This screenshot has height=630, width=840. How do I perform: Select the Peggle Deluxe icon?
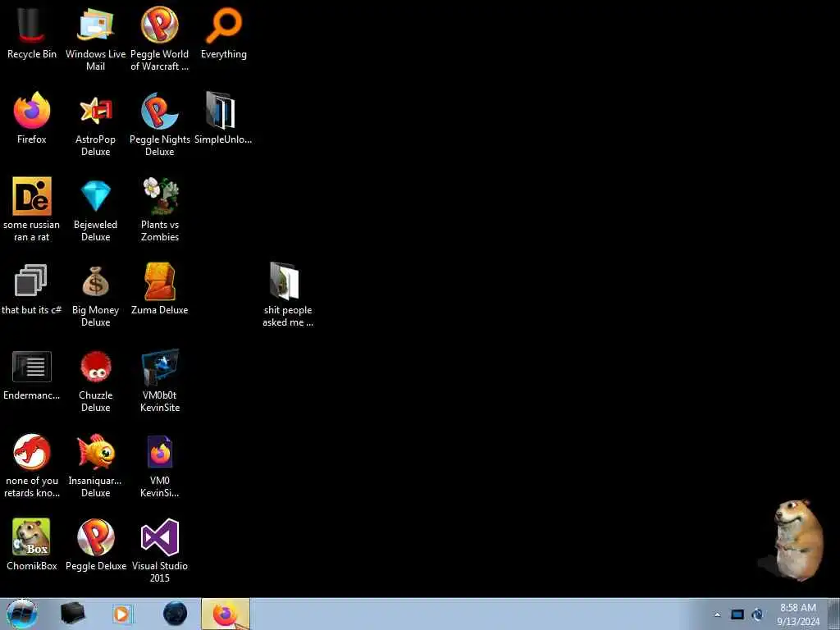tap(95, 536)
